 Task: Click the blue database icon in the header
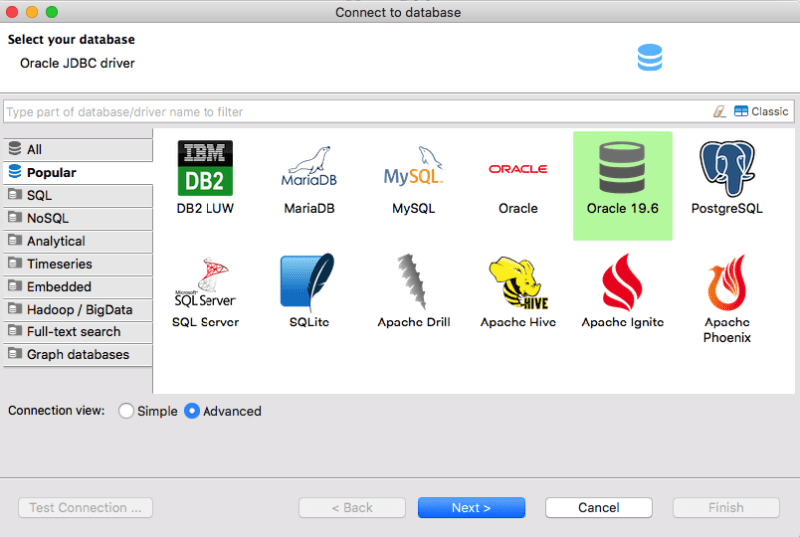[649, 57]
